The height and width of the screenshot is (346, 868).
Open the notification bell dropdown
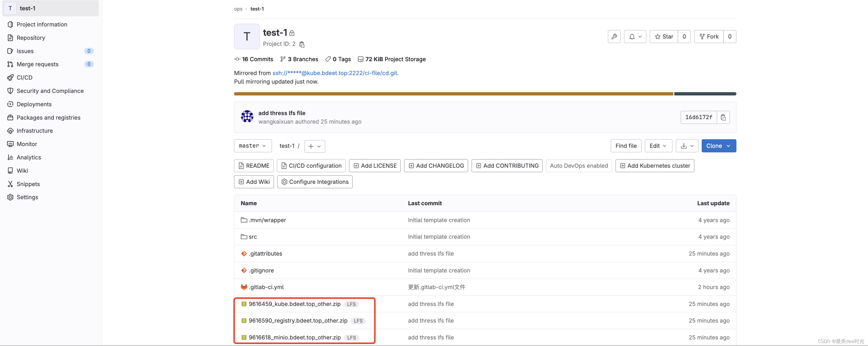(x=635, y=36)
